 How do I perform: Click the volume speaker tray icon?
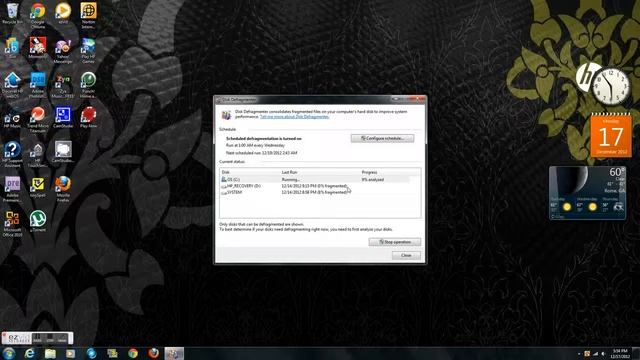(603, 354)
